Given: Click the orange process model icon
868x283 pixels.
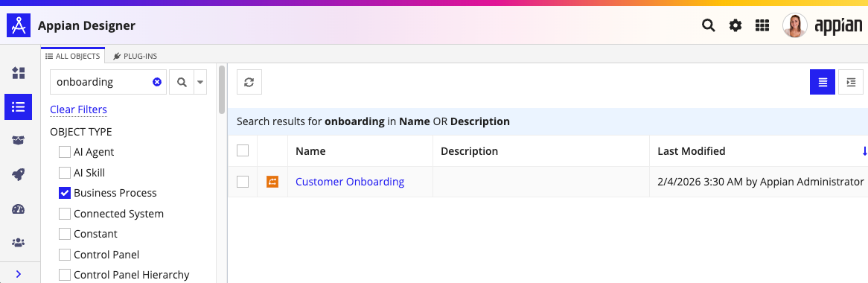Looking at the screenshot, I should 272,181.
